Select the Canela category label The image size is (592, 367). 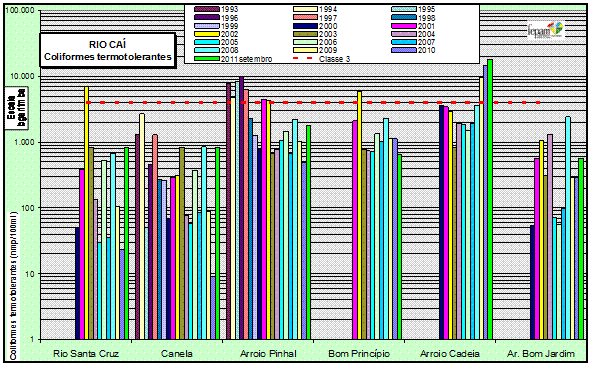177,354
